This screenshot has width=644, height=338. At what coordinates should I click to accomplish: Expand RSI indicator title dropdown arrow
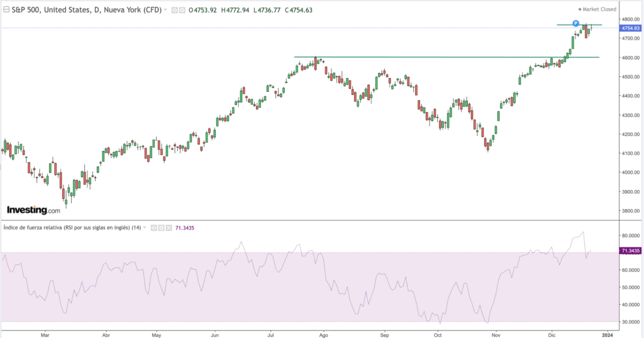coord(145,227)
